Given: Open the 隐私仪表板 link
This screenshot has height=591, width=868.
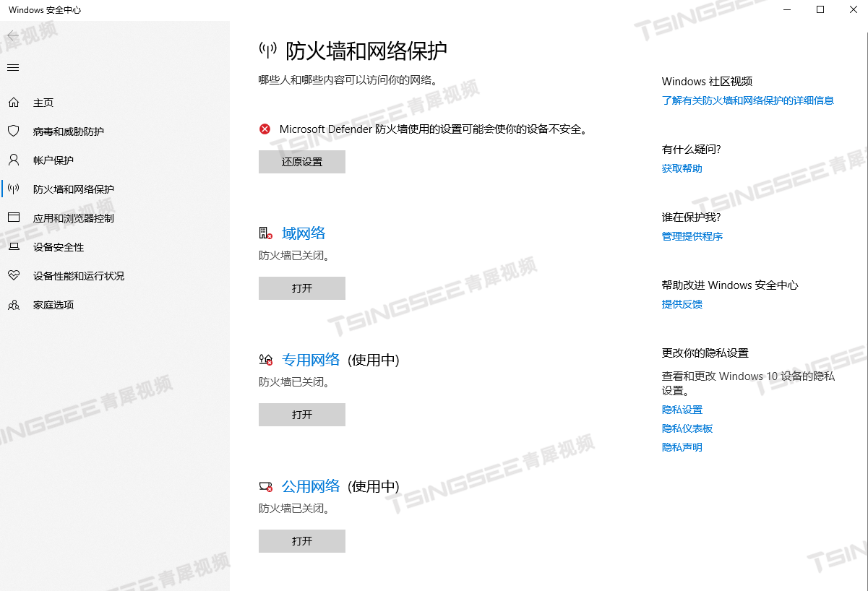Looking at the screenshot, I should (x=687, y=428).
